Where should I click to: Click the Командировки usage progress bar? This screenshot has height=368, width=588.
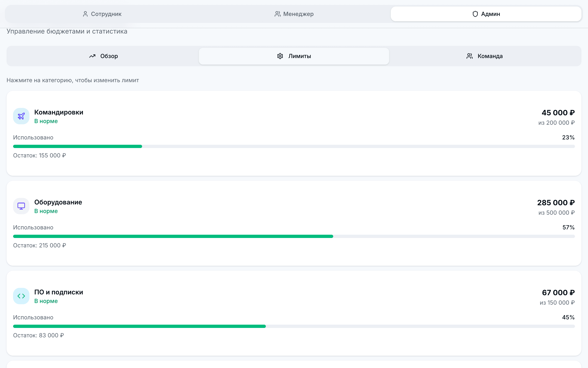point(294,146)
